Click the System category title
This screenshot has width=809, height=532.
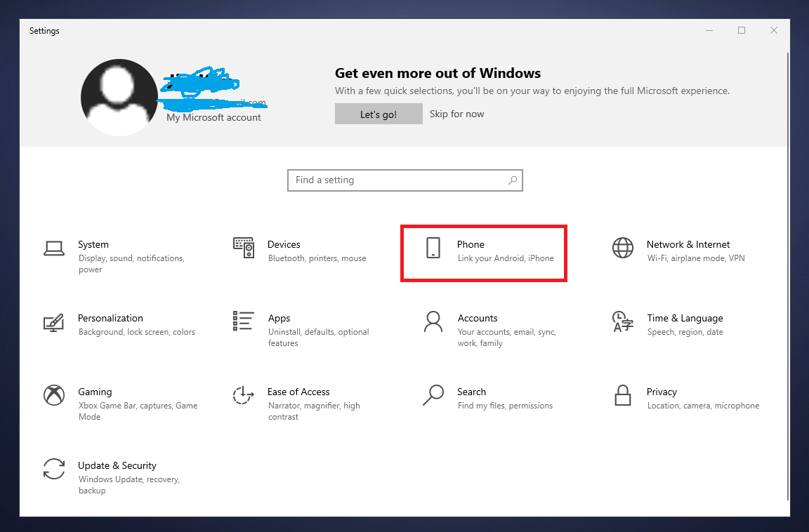pyautogui.click(x=93, y=244)
